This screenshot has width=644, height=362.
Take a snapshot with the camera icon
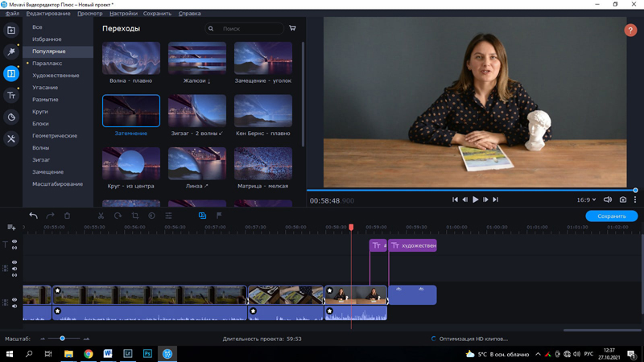[622, 200]
